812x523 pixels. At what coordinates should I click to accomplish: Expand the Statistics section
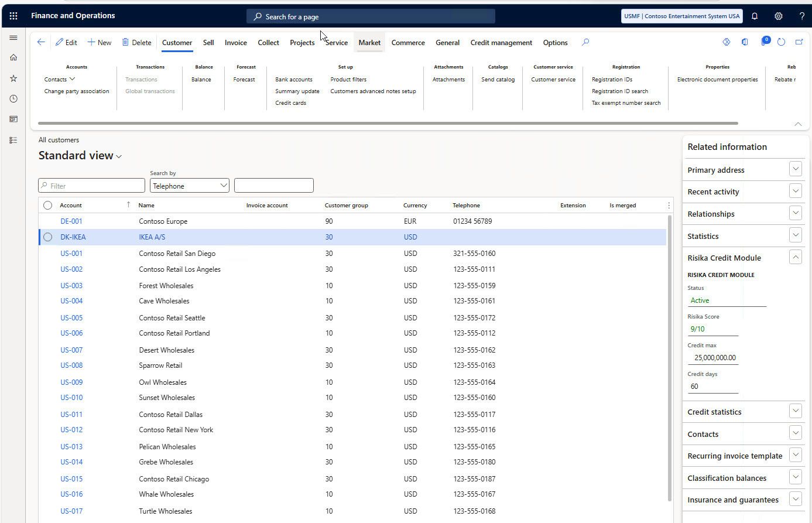795,235
